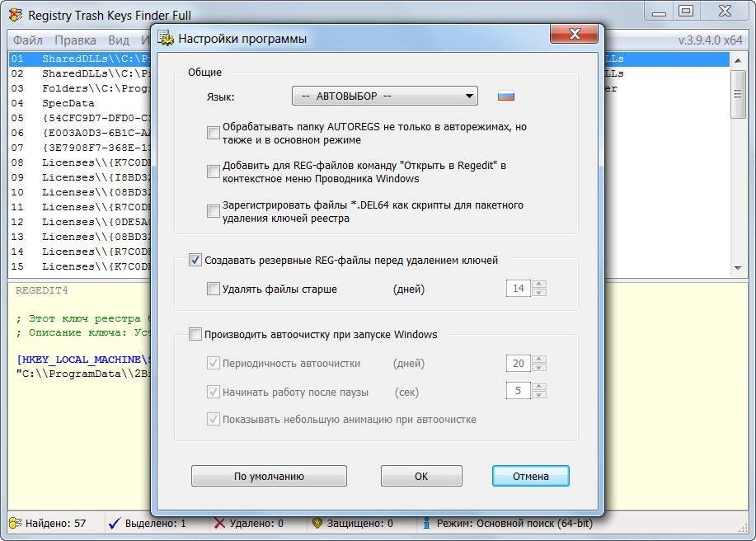
Task: Click the days field showing 14
Action: tap(519, 289)
